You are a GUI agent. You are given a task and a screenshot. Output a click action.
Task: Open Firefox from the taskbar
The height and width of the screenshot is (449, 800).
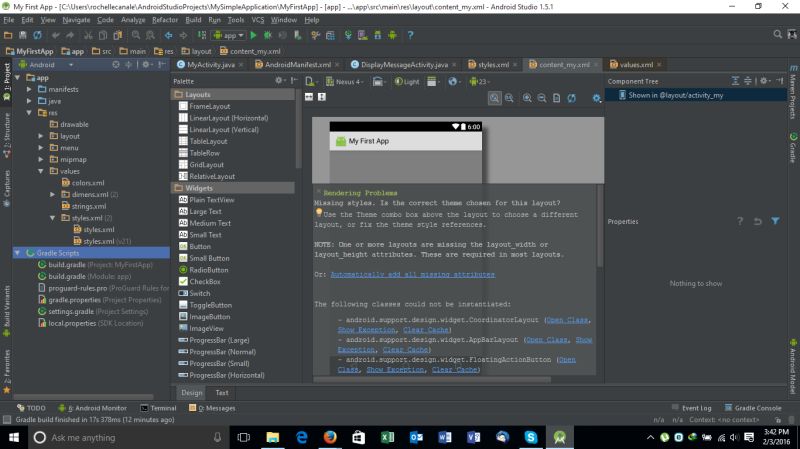pos(330,437)
